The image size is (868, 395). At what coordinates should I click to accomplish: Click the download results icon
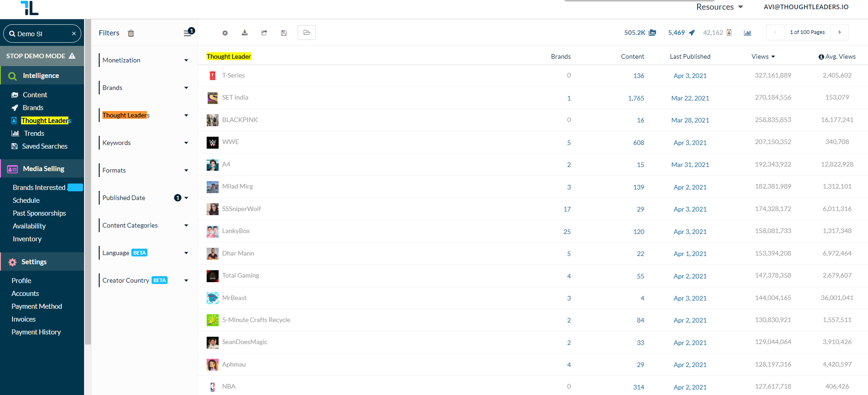tap(245, 33)
